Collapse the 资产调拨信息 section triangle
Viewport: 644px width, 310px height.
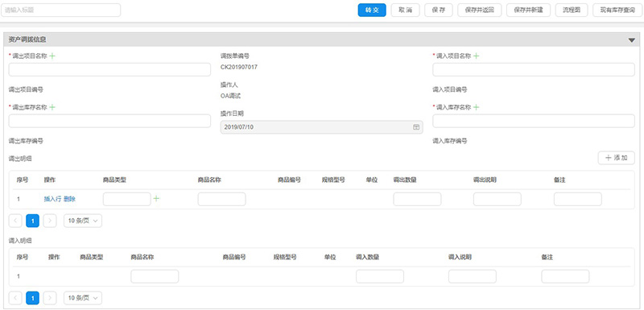pos(632,39)
